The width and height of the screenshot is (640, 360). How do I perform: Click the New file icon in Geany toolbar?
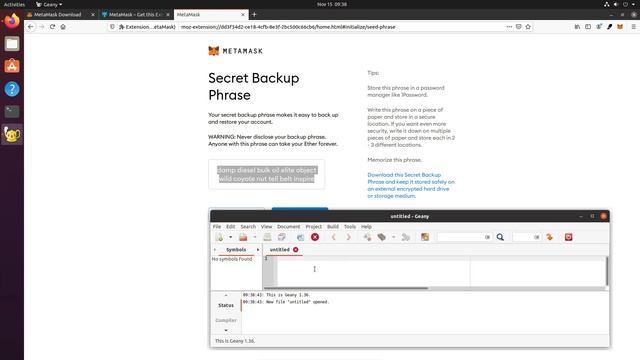pyautogui.click(x=219, y=237)
